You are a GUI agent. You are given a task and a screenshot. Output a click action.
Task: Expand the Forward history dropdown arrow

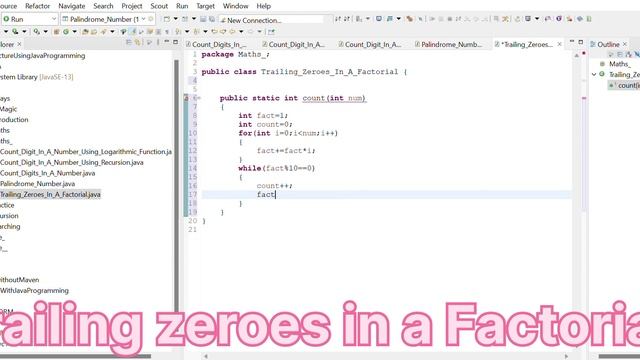click(259, 31)
